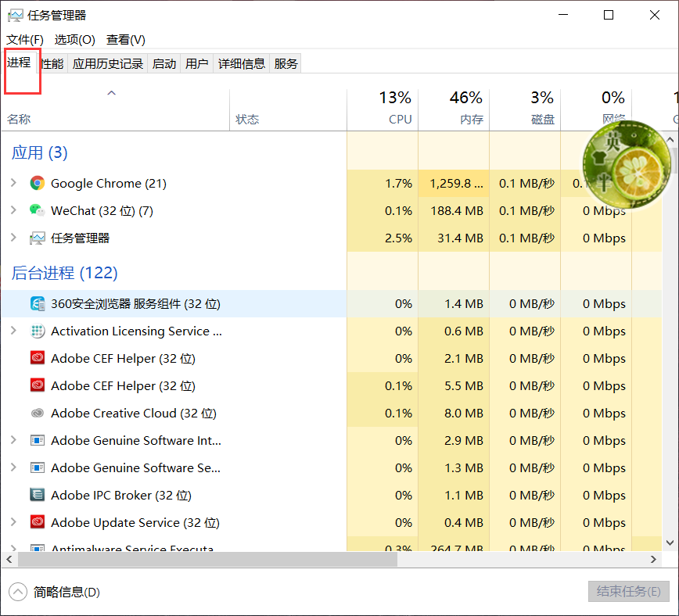Switch to the 性能 tab

coord(52,63)
